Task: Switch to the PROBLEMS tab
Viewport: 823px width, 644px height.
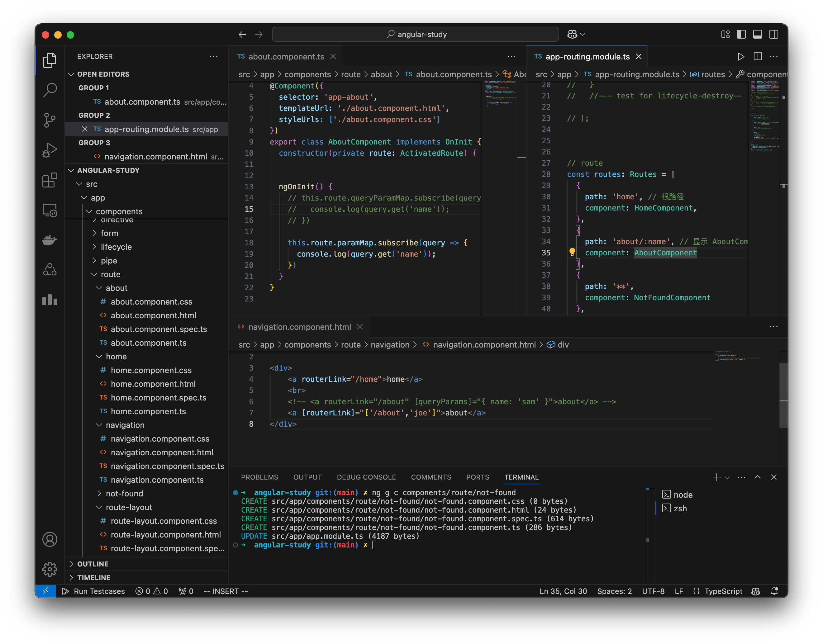Action: 260,477
